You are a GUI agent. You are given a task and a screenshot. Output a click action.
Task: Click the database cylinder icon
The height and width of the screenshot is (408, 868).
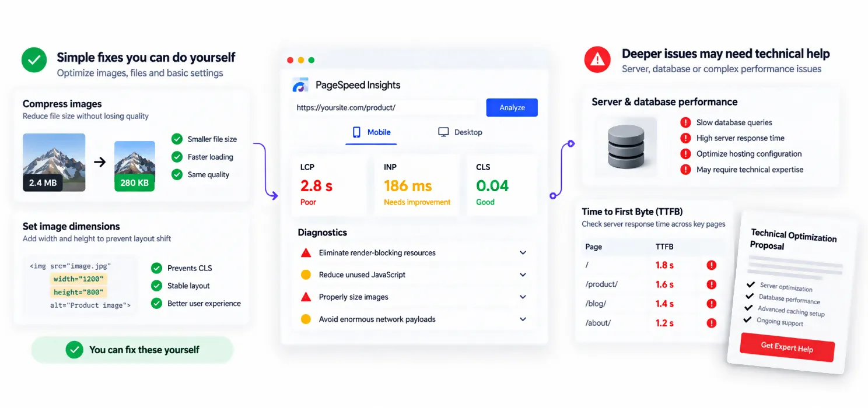(626, 145)
